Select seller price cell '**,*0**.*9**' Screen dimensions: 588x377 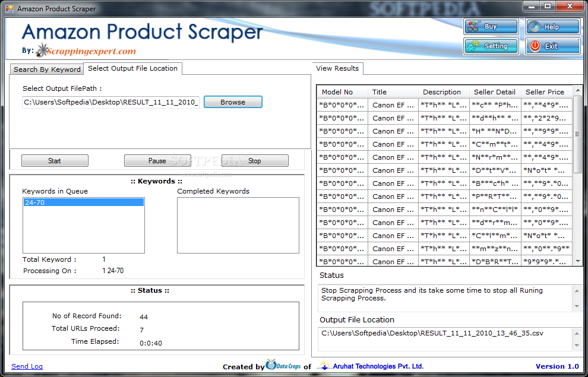547,248
